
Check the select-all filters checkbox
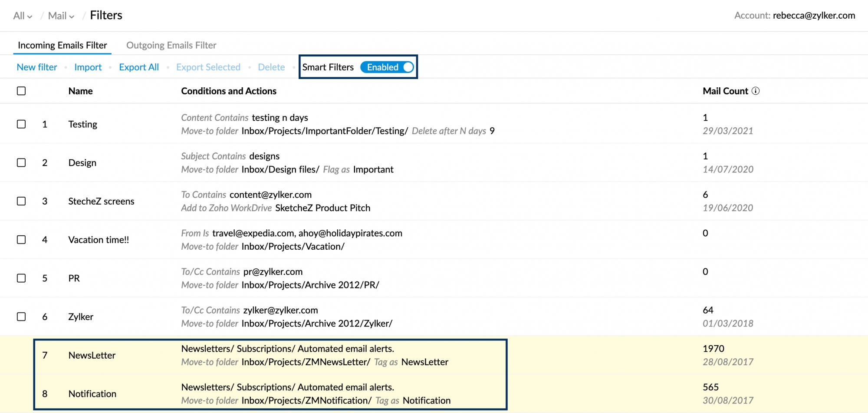tap(21, 91)
